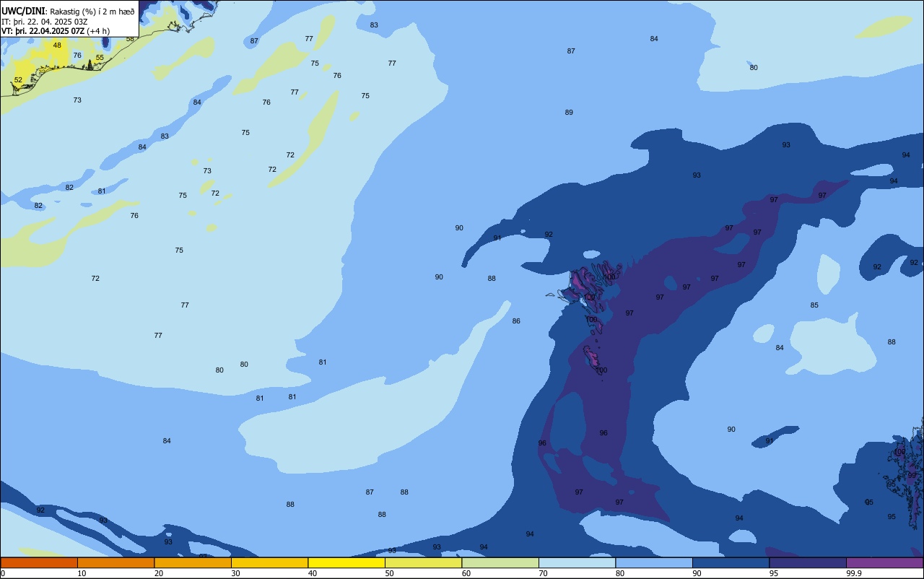Click the pale blue 70–80 legend swatch
The image size is (924, 579).
(x=577, y=562)
